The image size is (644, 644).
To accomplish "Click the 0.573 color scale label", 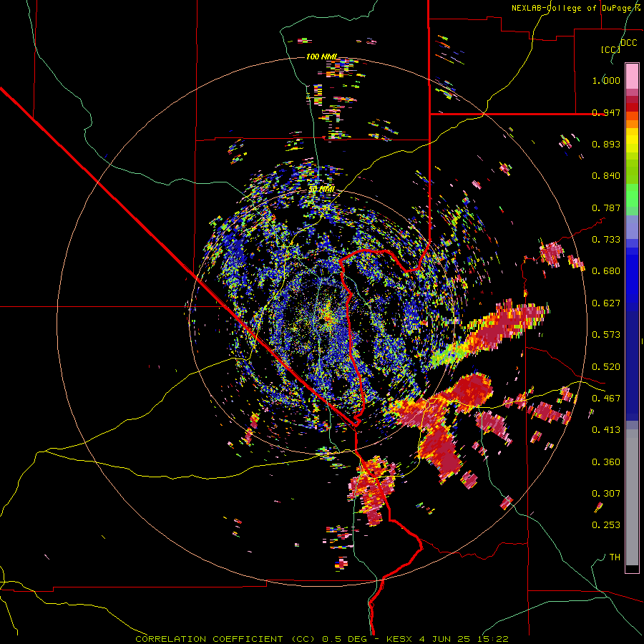I will (606, 335).
